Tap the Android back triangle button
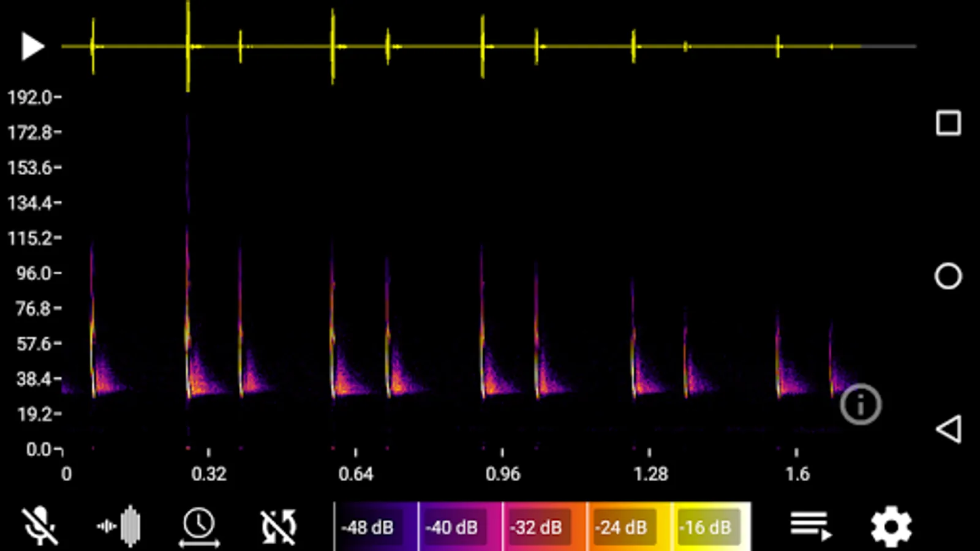 coord(949,429)
